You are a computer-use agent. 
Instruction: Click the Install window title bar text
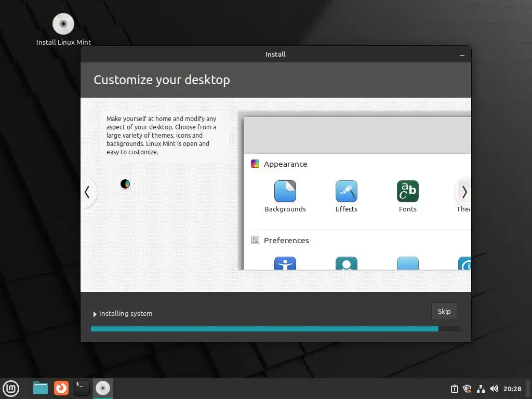pyautogui.click(x=275, y=54)
